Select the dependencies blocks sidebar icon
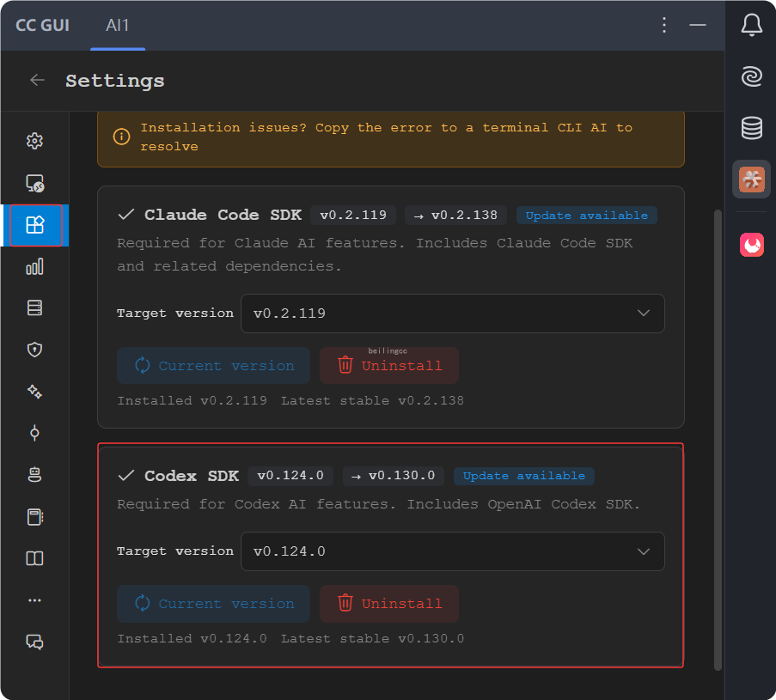The width and height of the screenshot is (776, 700). click(34, 225)
